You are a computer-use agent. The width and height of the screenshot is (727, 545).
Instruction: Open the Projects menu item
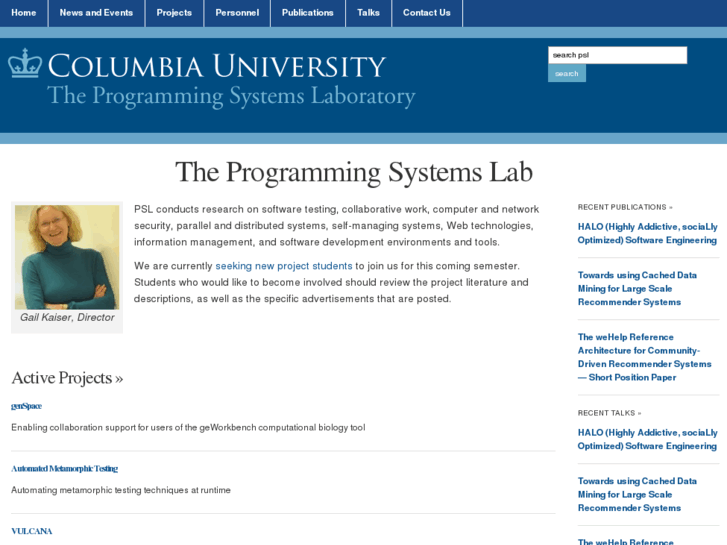174,13
